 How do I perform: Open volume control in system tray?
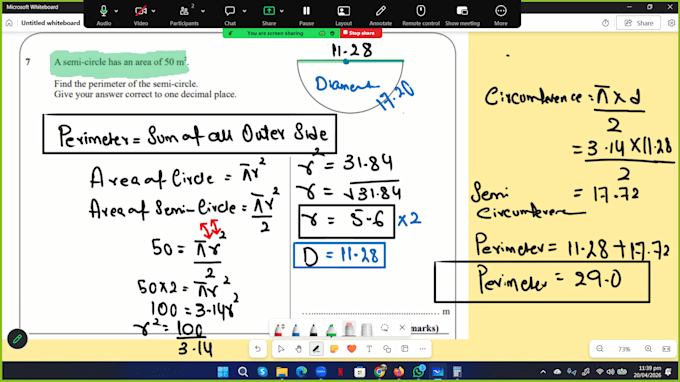pyautogui.click(x=611, y=372)
